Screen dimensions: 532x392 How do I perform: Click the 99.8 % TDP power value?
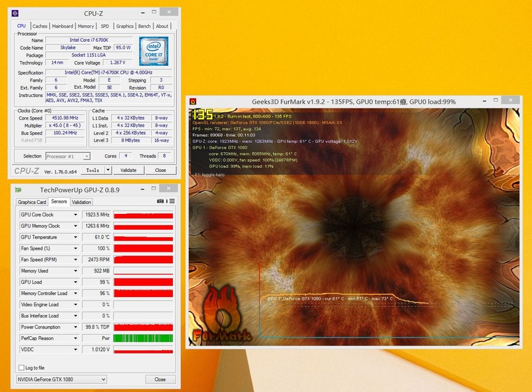tap(96, 327)
